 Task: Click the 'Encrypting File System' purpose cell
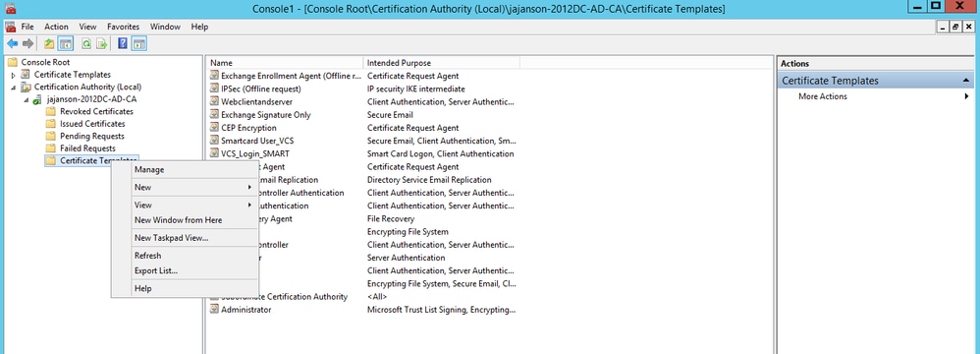[408, 231]
